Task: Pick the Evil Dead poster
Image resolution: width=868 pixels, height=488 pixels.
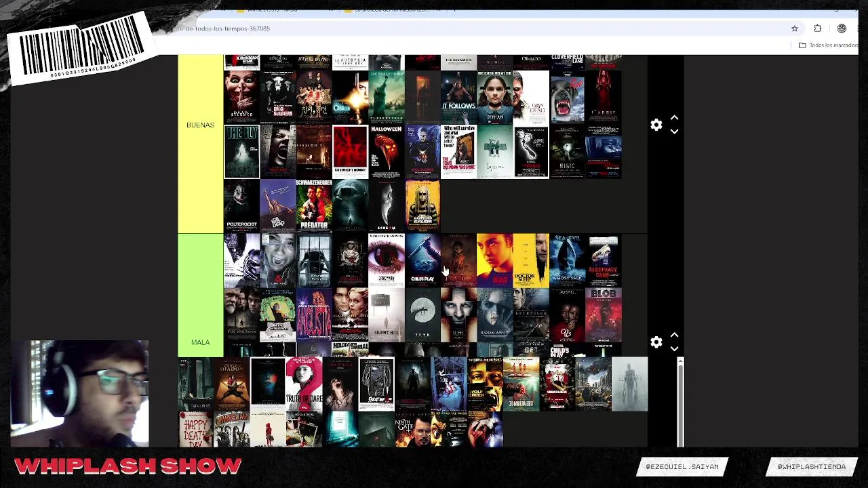Action: point(277,206)
